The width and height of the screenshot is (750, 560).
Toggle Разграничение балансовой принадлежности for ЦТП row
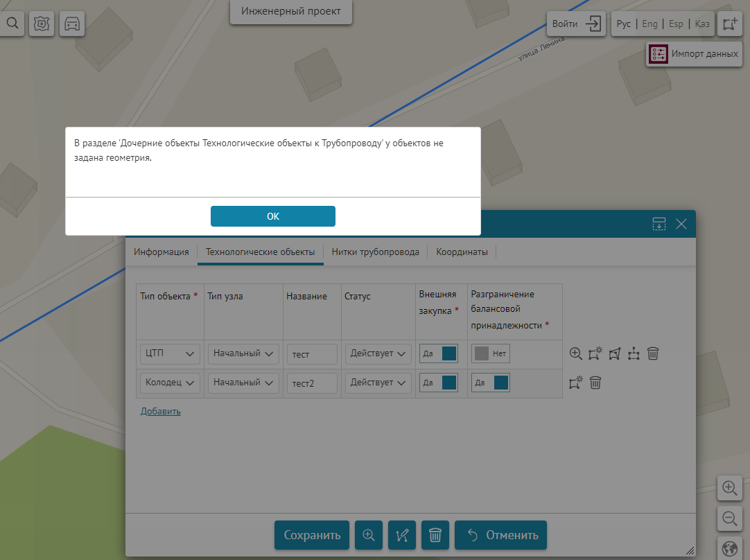(x=491, y=353)
